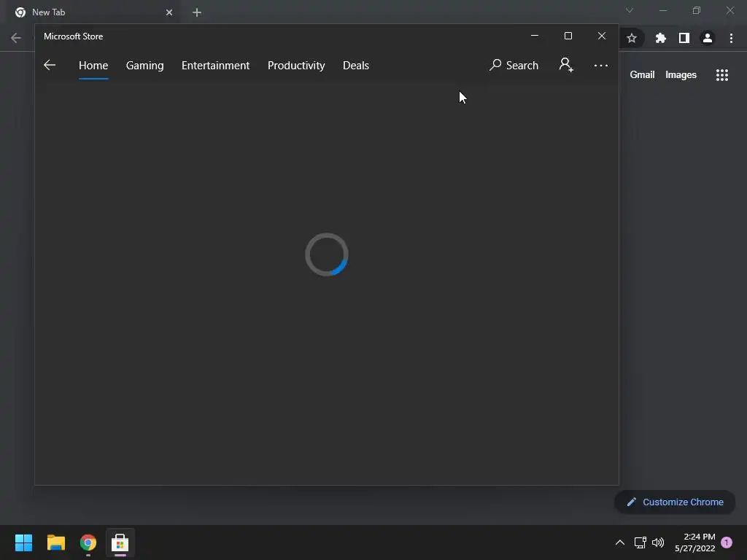Click Chrome's back arrow button
This screenshot has height=560, width=747.
click(16, 38)
